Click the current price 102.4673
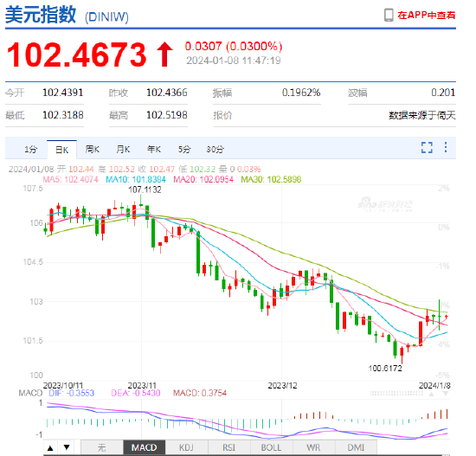Image resolution: width=476 pixels, height=456 pixels. (x=76, y=55)
